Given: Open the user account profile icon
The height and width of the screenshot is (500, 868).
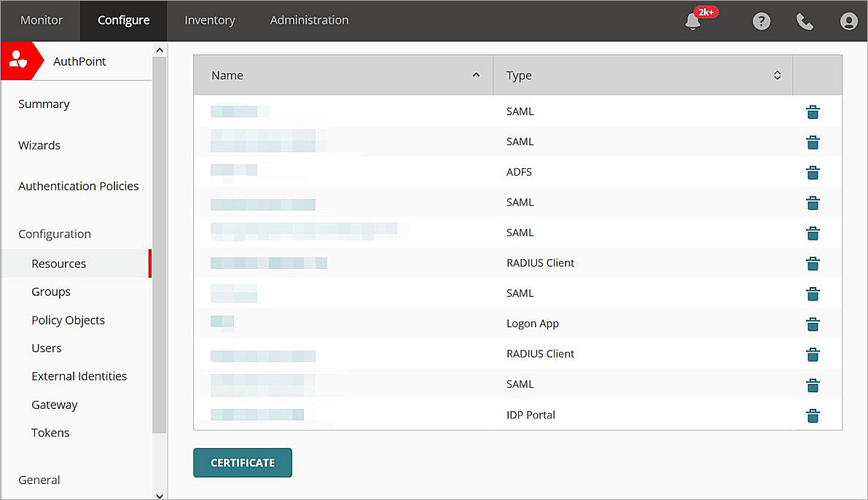Looking at the screenshot, I should pyautogui.click(x=848, y=21).
